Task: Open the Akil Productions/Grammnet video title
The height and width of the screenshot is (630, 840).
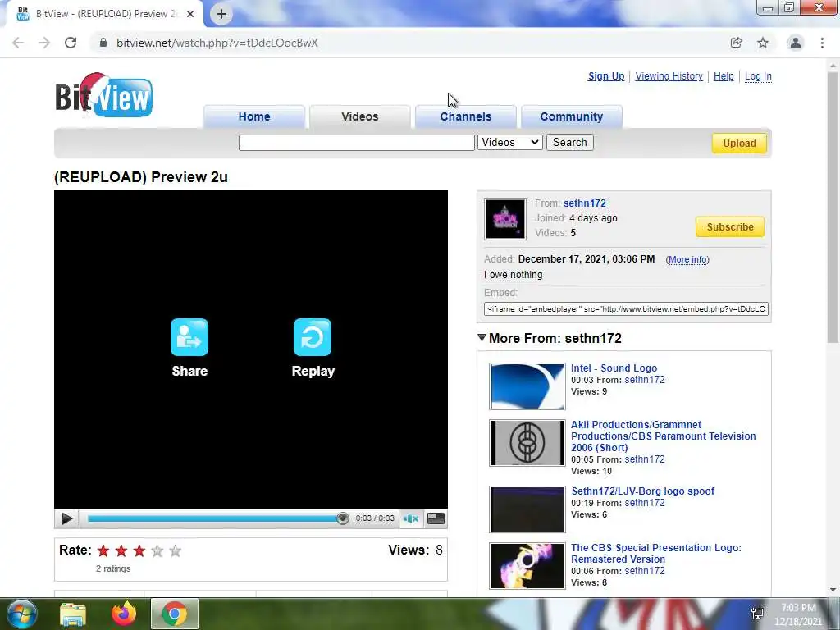Action: pos(663,436)
